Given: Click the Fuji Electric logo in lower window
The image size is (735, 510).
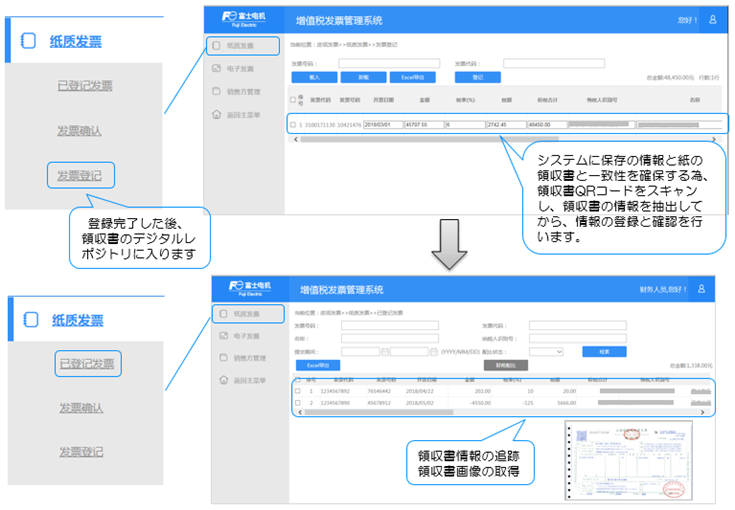Looking at the screenshot, I should pyautogui.click(x=240, y=289).
